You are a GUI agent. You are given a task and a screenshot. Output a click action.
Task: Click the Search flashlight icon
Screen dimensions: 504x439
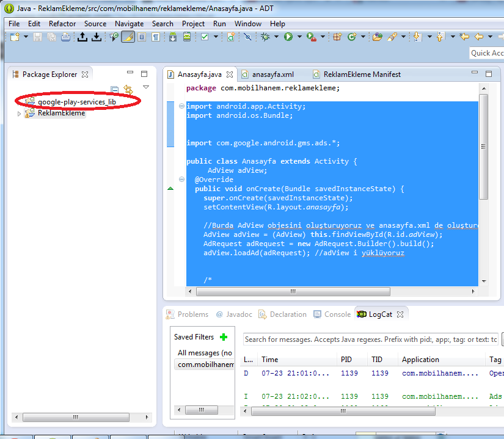392,37
